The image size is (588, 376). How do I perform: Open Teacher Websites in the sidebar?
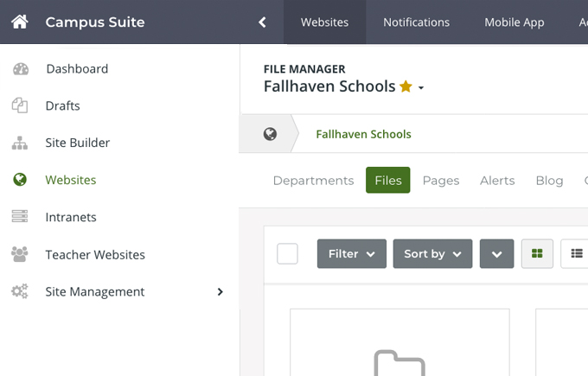95,254
